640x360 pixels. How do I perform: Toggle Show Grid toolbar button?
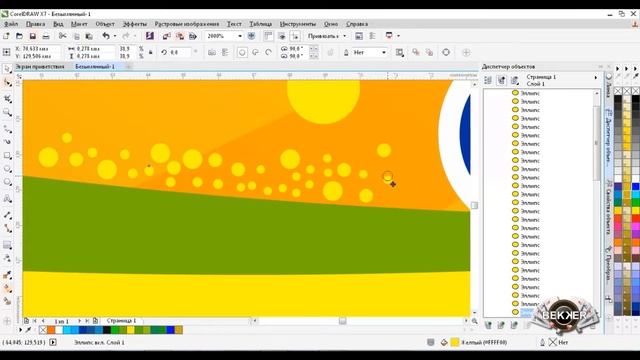click(282, 36)
